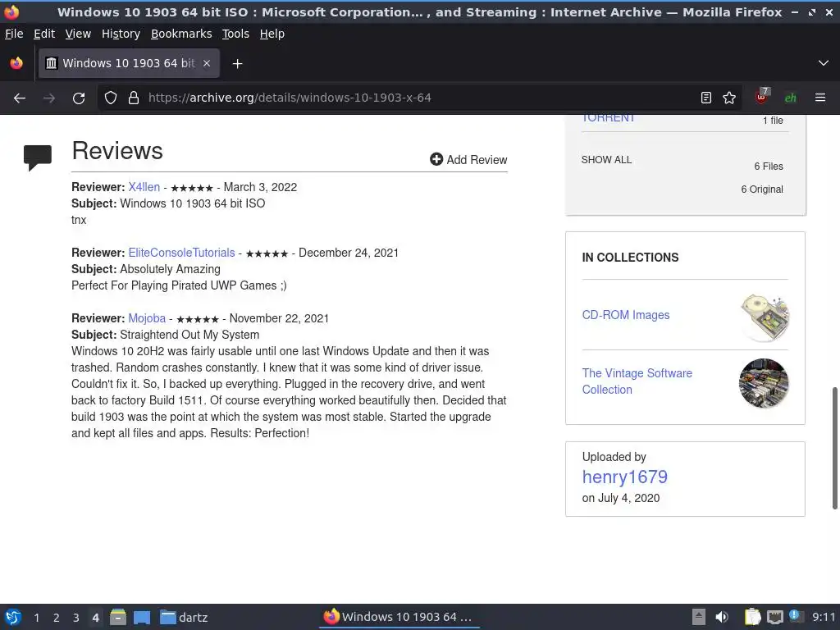Viewport: 840px width, 630px height.
Task: Open reviewer Mojoba's profile
Action: [x=147, y=318]
